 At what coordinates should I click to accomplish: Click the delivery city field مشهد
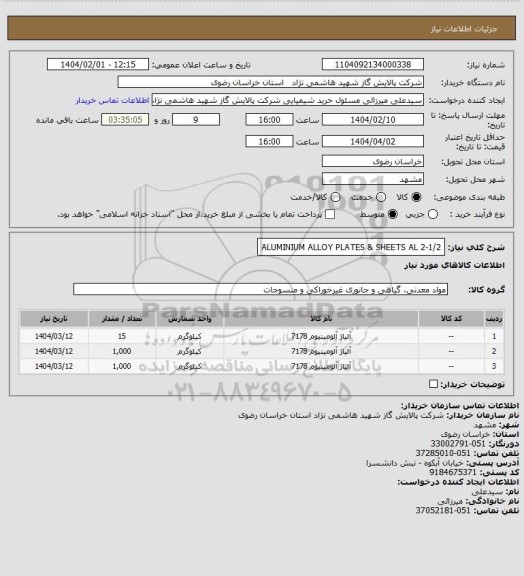point(373,179)
